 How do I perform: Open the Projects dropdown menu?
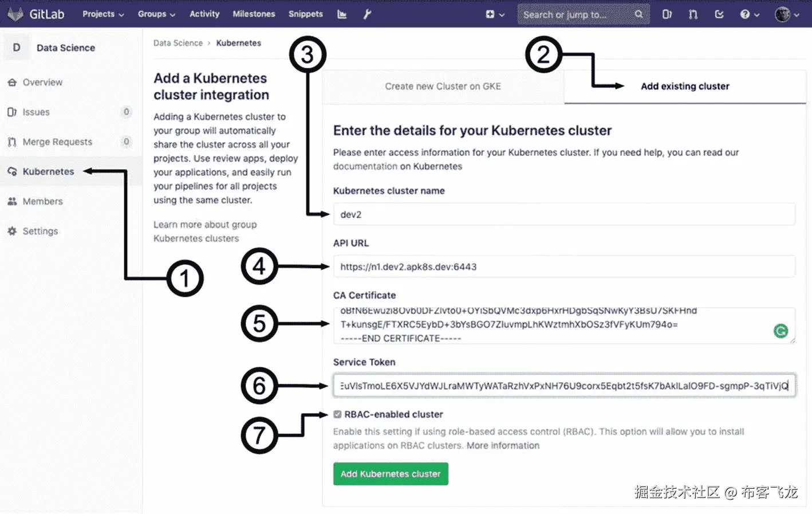point(103,14)
